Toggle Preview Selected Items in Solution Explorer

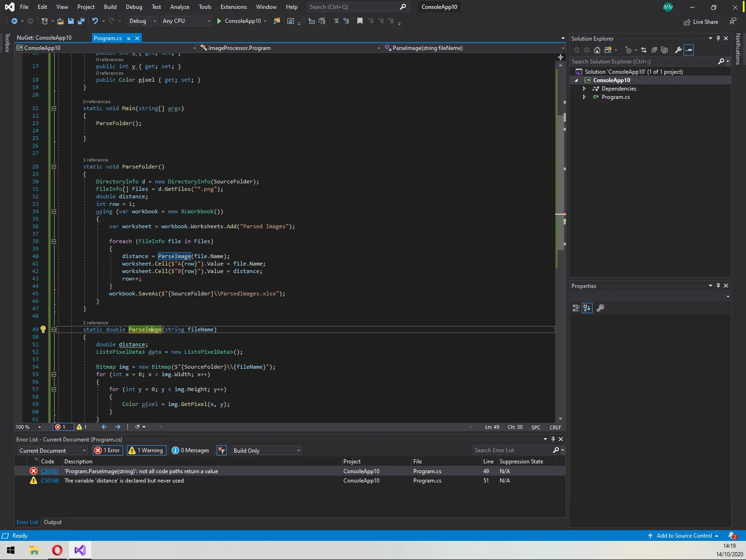[689, 50]
